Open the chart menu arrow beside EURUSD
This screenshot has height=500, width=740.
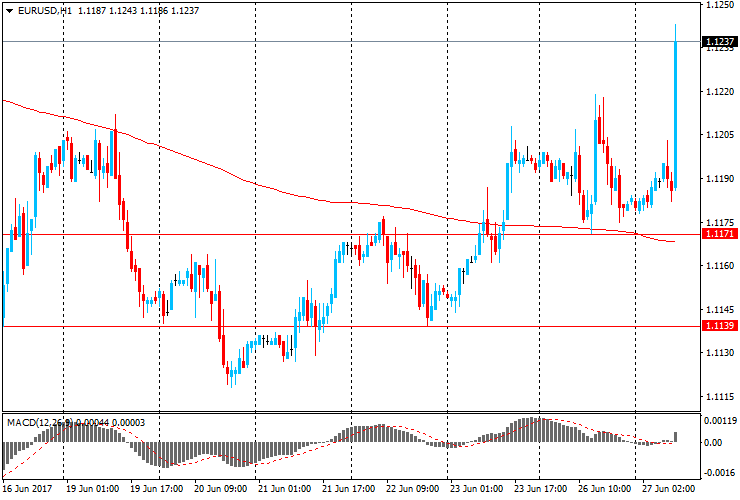[9, 10]
